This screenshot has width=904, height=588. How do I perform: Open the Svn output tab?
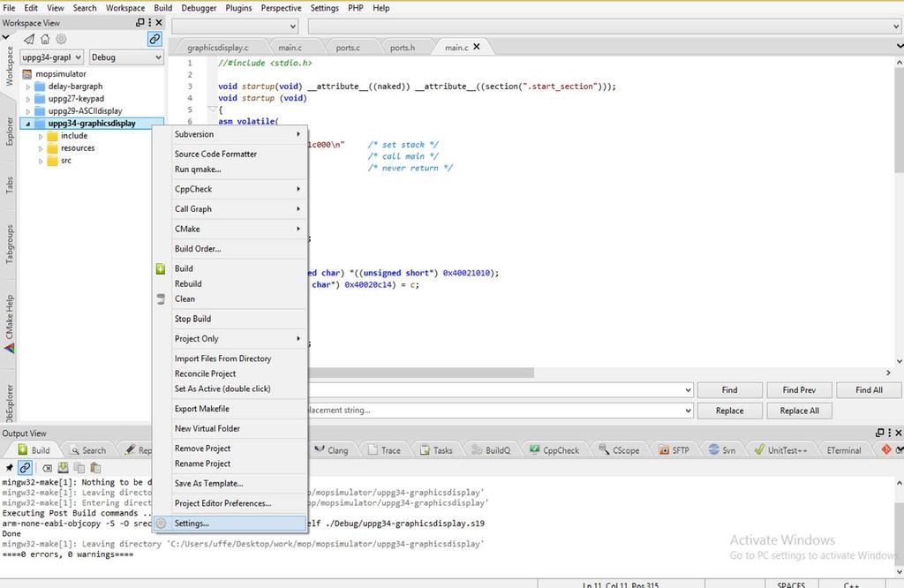pos(722,450)
